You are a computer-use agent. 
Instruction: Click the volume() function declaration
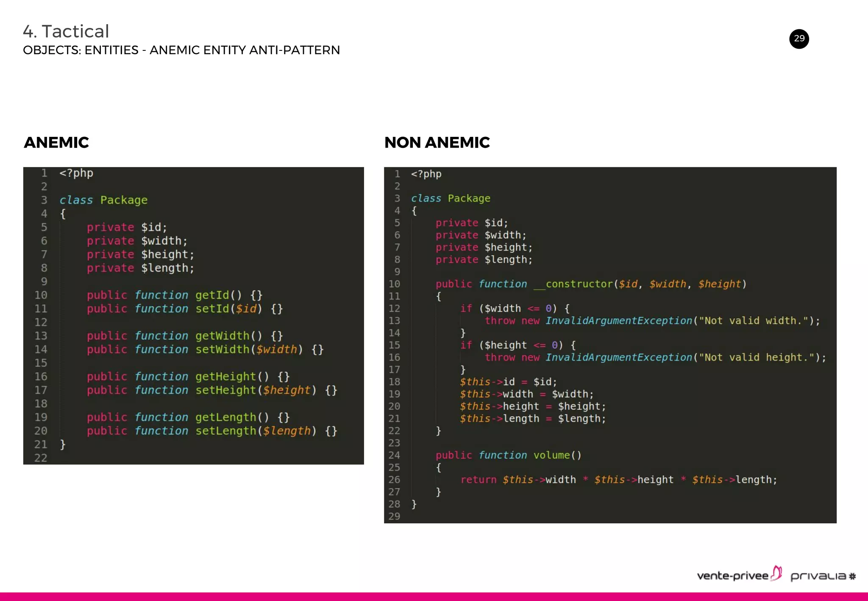point(509,455)
